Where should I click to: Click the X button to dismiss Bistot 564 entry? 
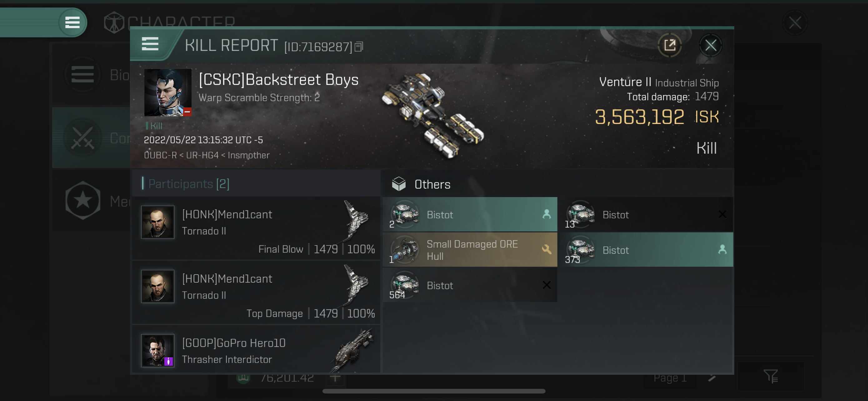click(x=547, y=285)
